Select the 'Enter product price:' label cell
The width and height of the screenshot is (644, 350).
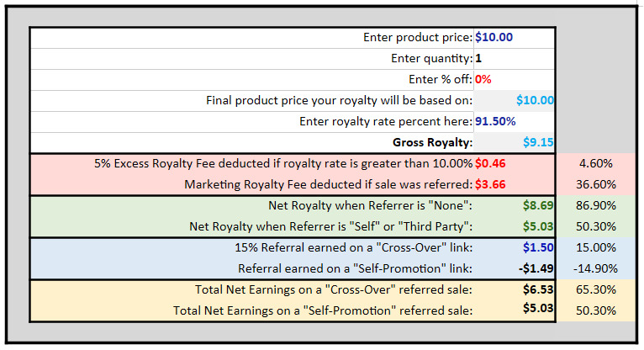(252, 38)
